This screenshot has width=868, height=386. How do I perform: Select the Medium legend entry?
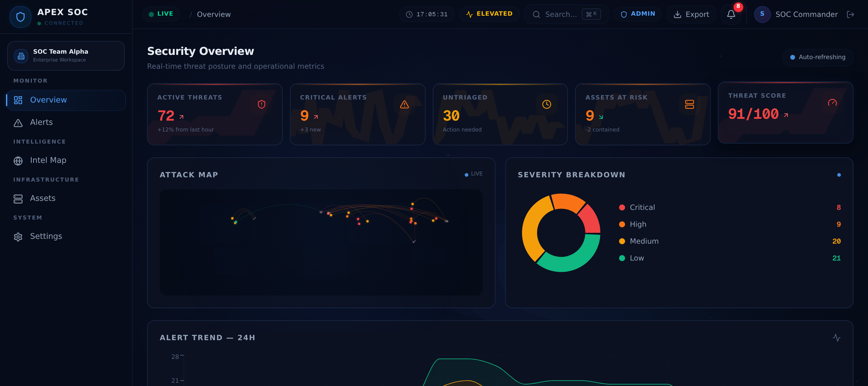coord(729,241)
